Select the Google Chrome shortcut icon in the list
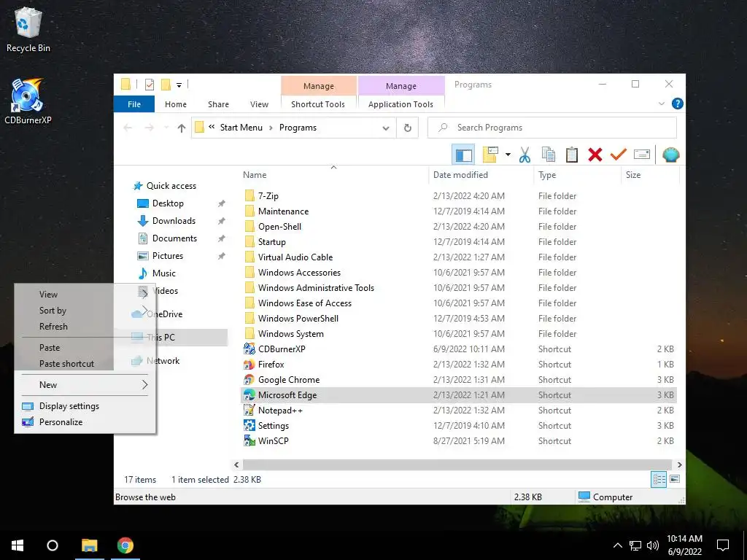The image size is (747, 560). click(249, 380)
